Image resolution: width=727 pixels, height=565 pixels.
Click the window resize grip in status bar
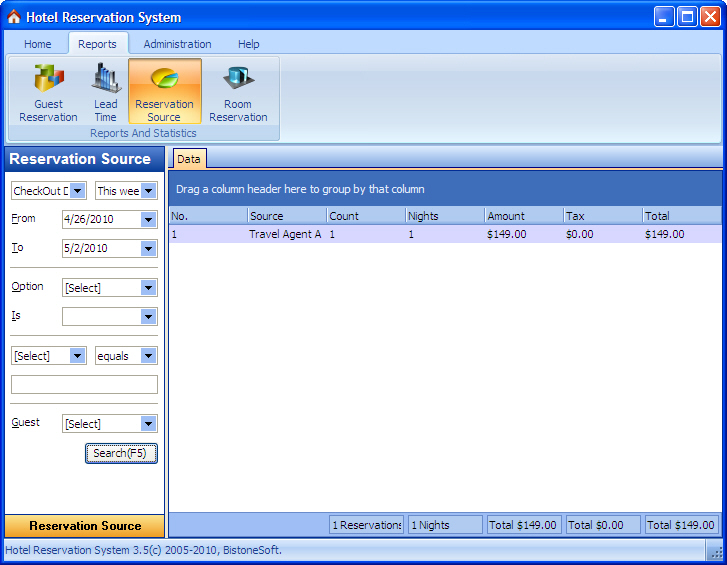(x=716, y=552)
